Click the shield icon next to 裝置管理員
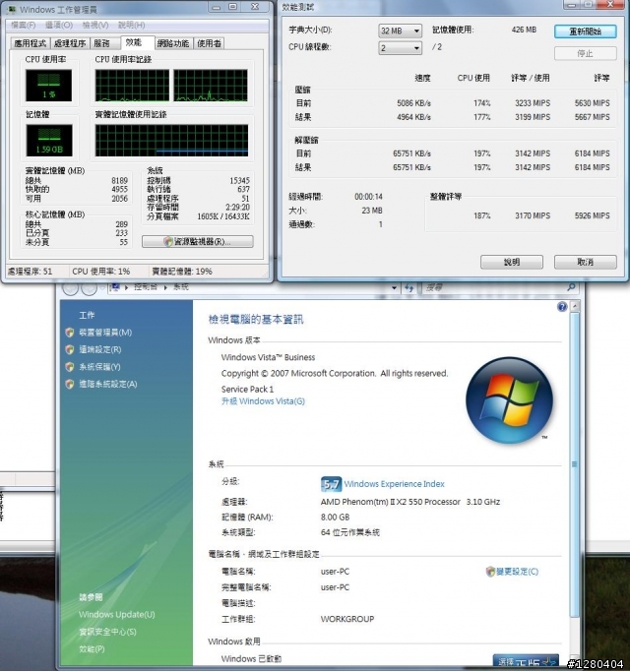The width and height of the screenshot is (630, 672). tap(70, 333)
